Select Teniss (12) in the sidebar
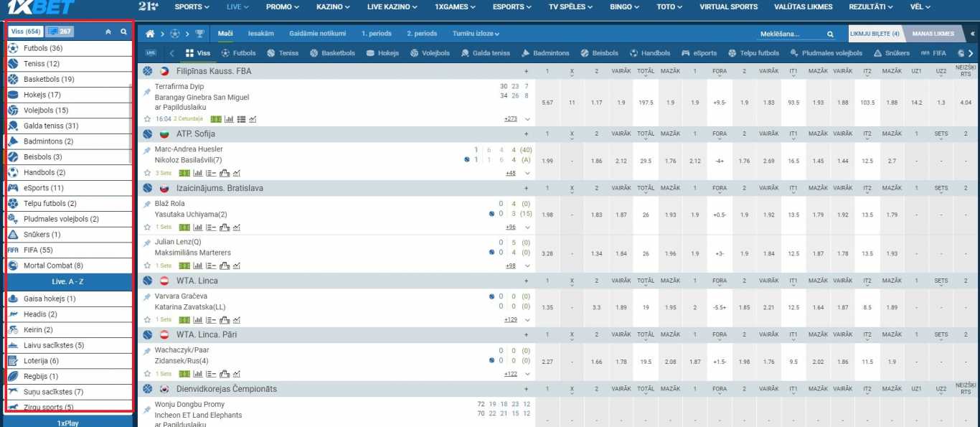The height and width of the screenshot is (427, 980). point(70,64)
